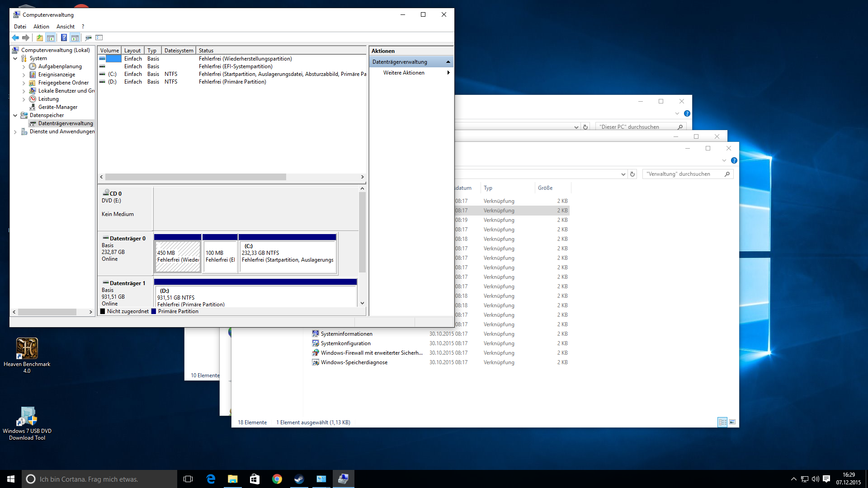Toggle the show/hide console tree button
This screenshot has width=868, height=488.
coord(51,38)
